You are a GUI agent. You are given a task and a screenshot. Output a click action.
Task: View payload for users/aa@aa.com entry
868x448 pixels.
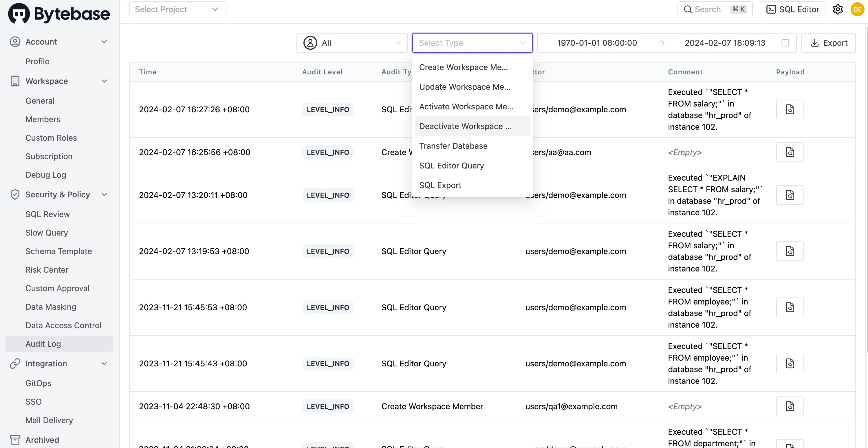(790, 152)
